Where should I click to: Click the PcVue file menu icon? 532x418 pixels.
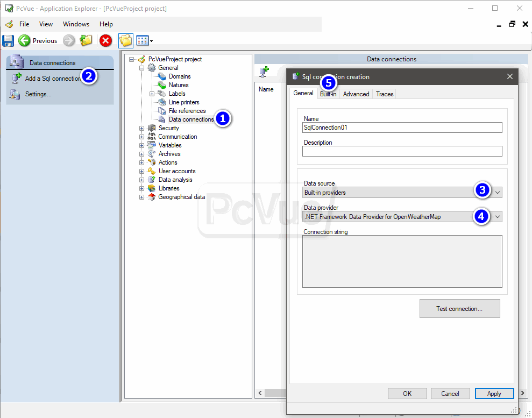[x=9, y=24]
